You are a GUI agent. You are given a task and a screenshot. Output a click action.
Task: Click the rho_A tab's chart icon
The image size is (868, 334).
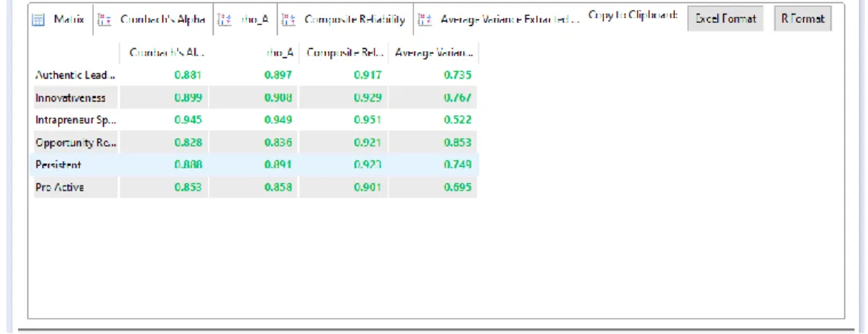[x=223, y=20]
